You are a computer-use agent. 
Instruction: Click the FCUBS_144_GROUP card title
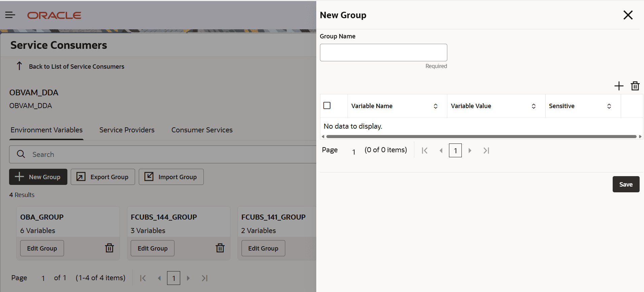[164, 217]
